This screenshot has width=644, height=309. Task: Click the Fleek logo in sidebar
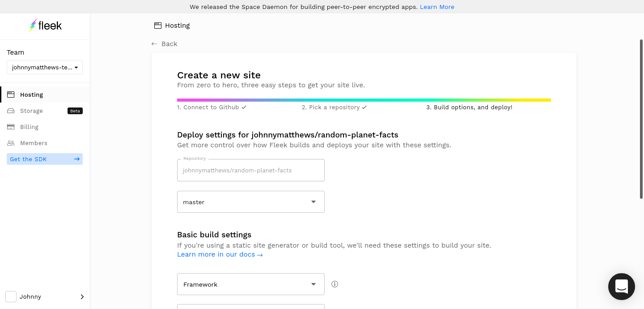click(x=45, y=26)
